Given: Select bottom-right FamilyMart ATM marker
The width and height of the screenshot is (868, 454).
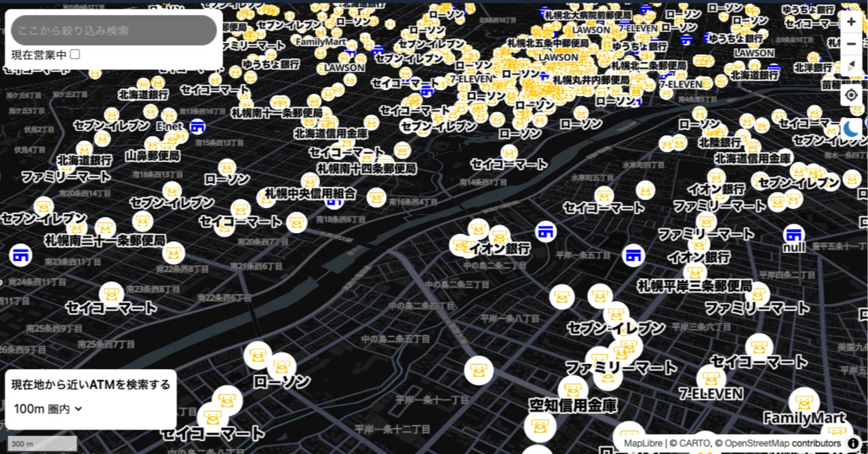Looking at the screenshot, I should pos(804,403).
